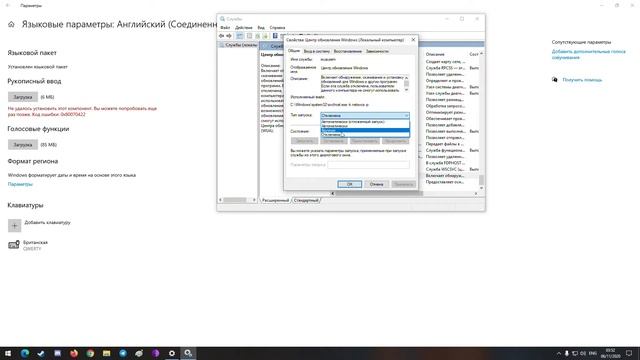This screenshot has height=360, width=640.
Task: Switch to Восстановление tab
Action: pyautogui.click(x=347, y=51)
